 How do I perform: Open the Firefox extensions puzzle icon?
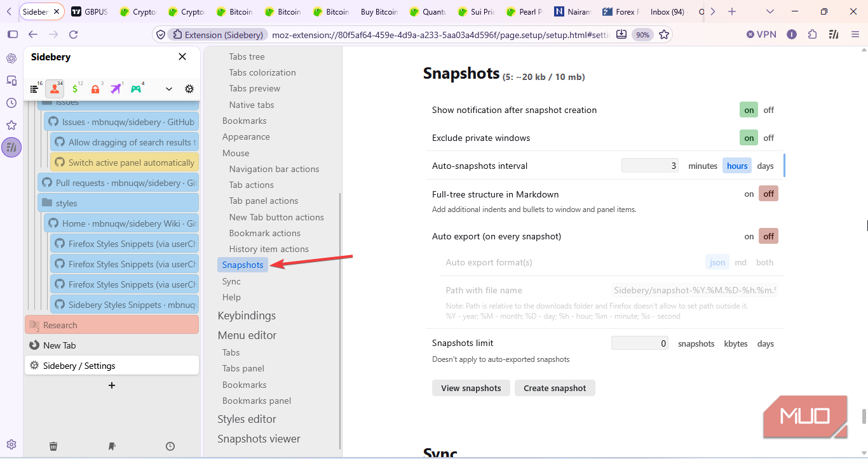tap(812, 34)
